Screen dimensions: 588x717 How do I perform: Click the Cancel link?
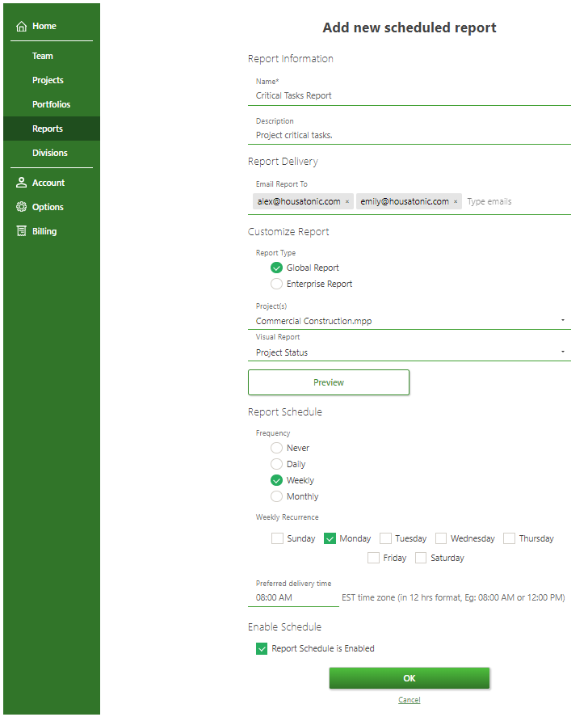point(409,700)
